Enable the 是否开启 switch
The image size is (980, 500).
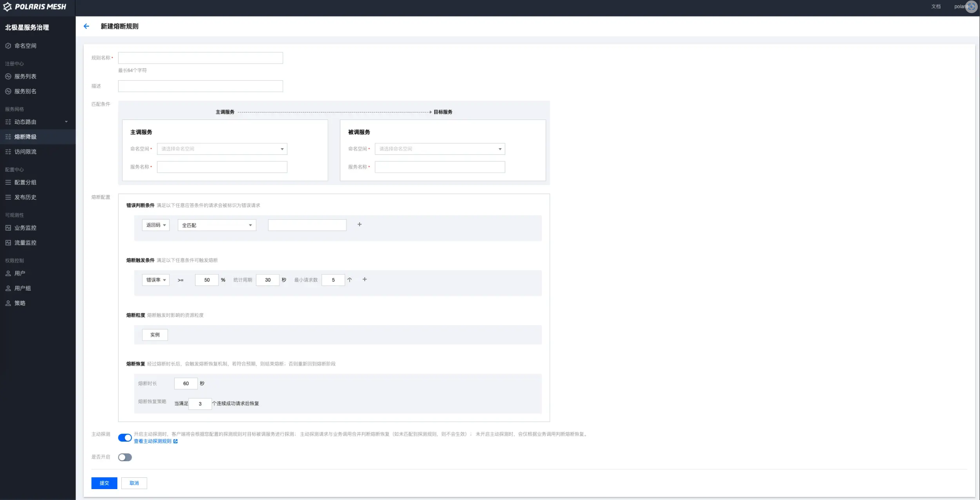click(x=125, y=457)
